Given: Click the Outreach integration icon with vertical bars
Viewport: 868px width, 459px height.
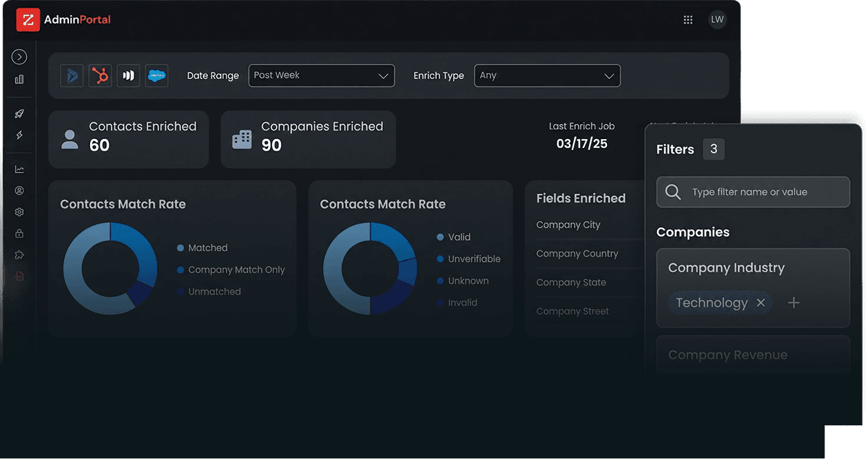Looking at the screenshot, I should (129, 76).
